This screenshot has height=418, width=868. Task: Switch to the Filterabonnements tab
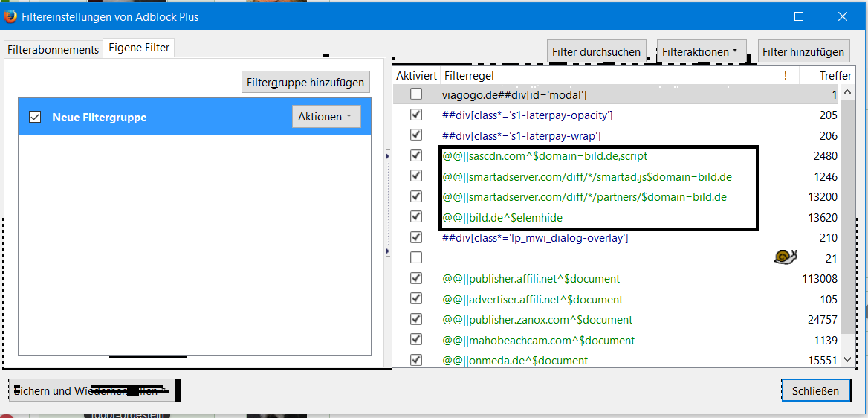pos(54,49)
